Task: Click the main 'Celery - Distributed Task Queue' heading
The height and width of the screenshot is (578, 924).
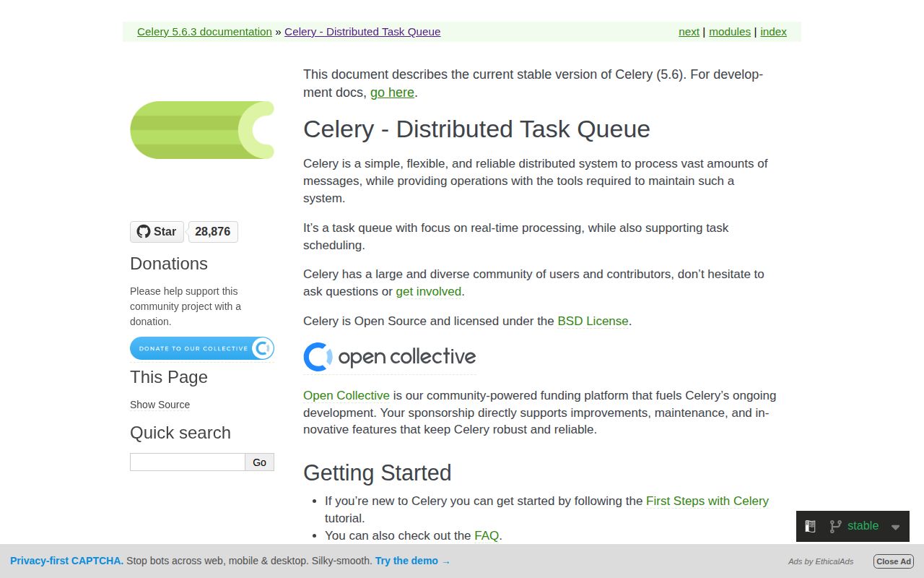Action: [476, 129]
